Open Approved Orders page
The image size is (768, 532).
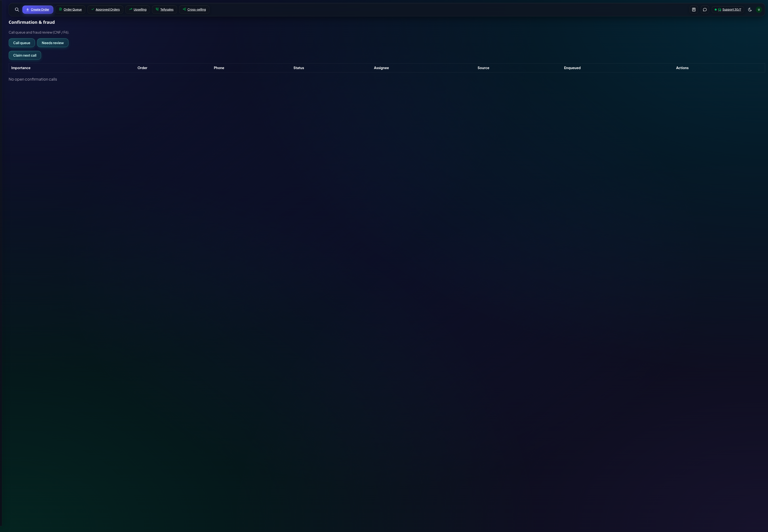[105, 10]
